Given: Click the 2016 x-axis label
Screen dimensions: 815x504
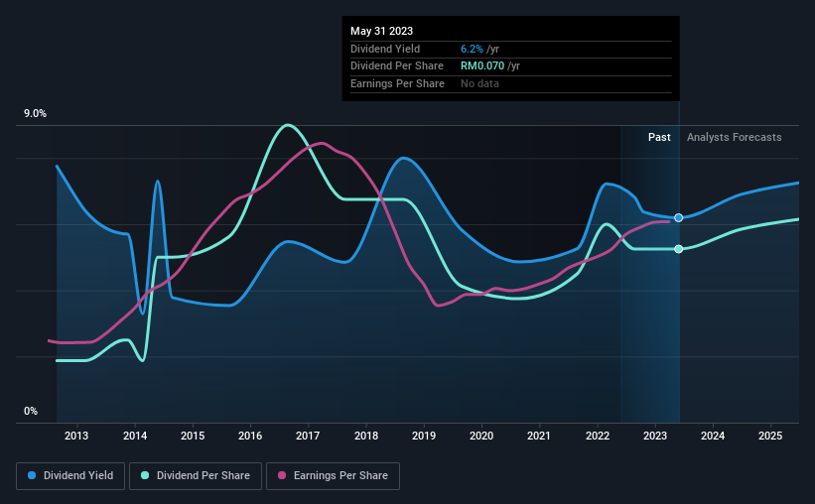Looking at the screenshot, I should click(250, 436).
